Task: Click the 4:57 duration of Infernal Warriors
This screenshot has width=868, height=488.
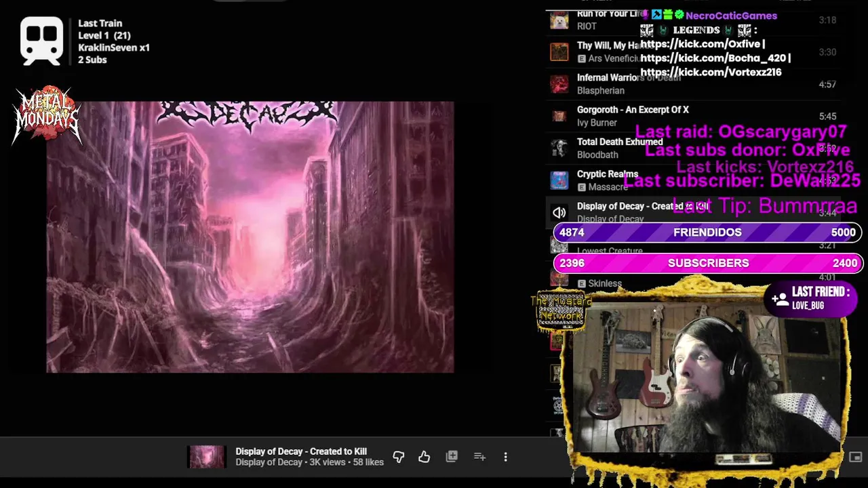Action: click(x=827, y=85)
